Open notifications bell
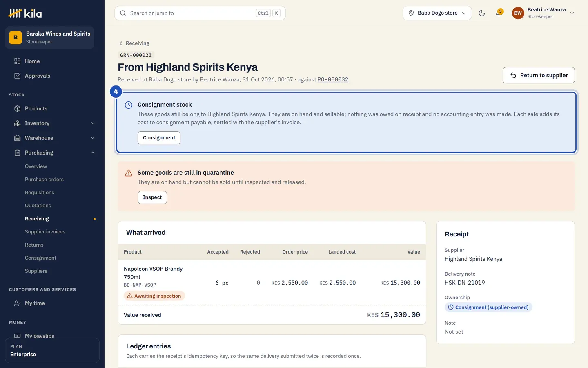This screenshot has height=368, width=588. click(x=499, y=13)
